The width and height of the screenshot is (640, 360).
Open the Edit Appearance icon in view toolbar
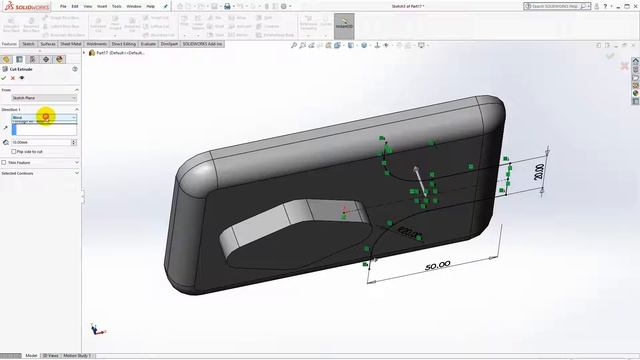[399, 45]
